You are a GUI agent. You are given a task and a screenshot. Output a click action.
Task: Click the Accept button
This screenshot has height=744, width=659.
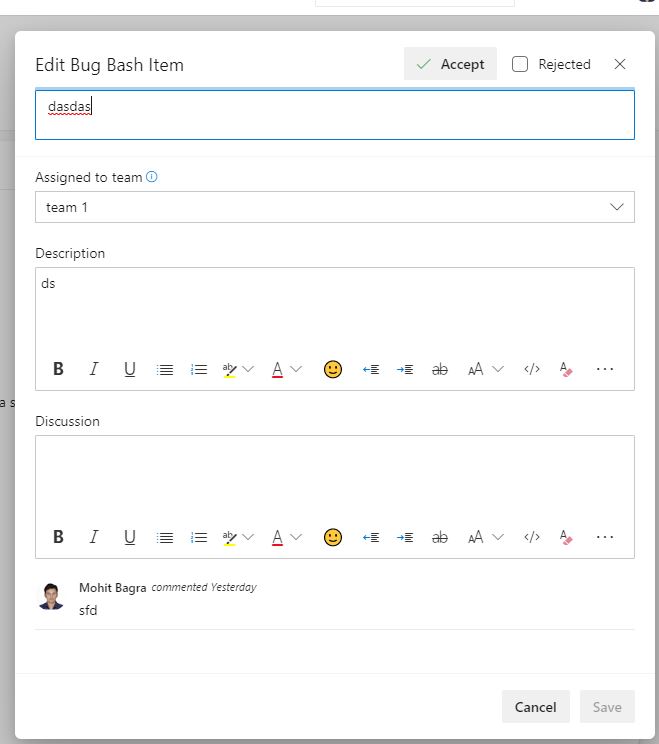[450, 64]
